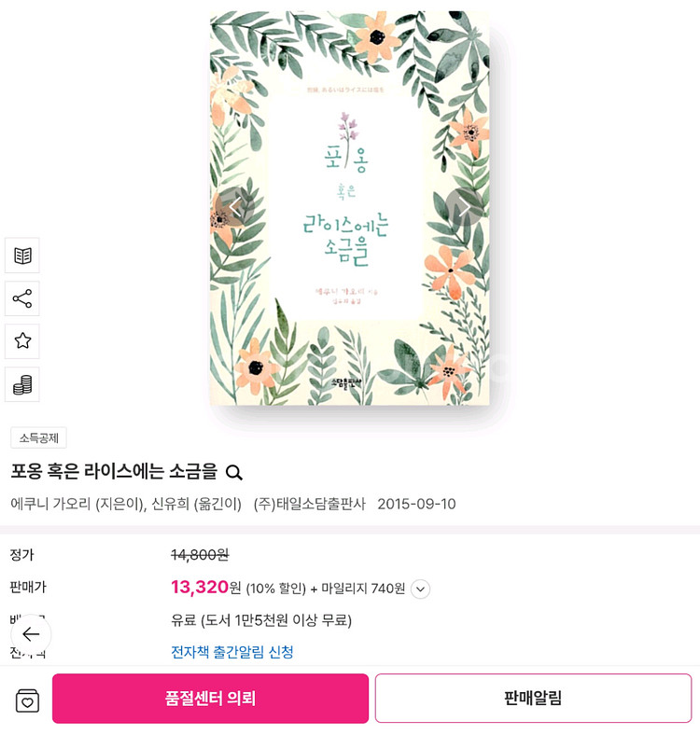
Task: Open 전자책 출간알림 신청 link
Action: pos(232,652)
